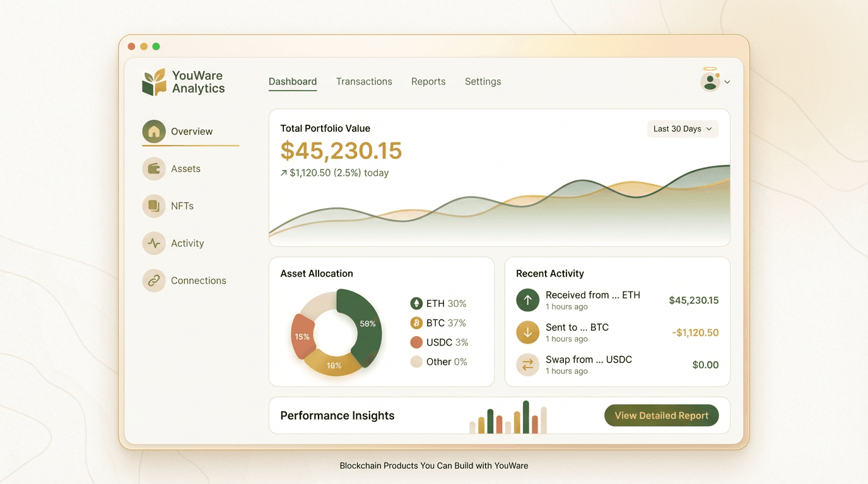Click the Other legend dot
This screenshot has width=868, height=484.
pyautogui.click(x=416, y=362)
